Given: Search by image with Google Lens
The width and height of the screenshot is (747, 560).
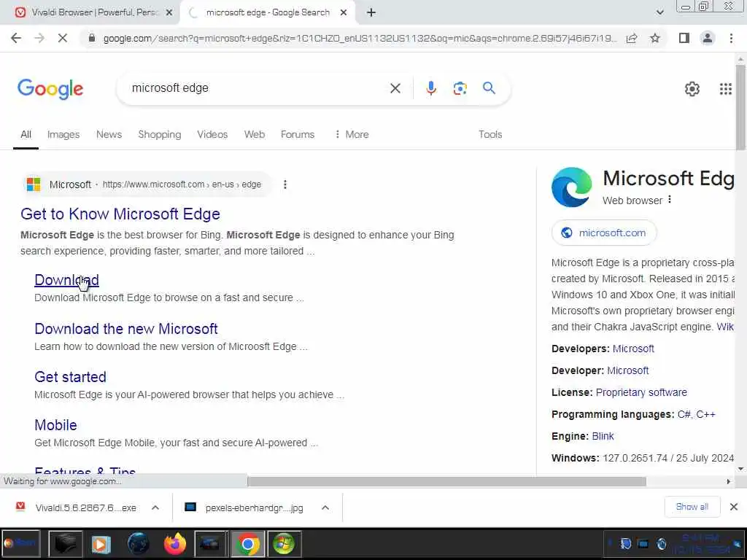Looking at the screenshot, I should click(x=460, y=88).
